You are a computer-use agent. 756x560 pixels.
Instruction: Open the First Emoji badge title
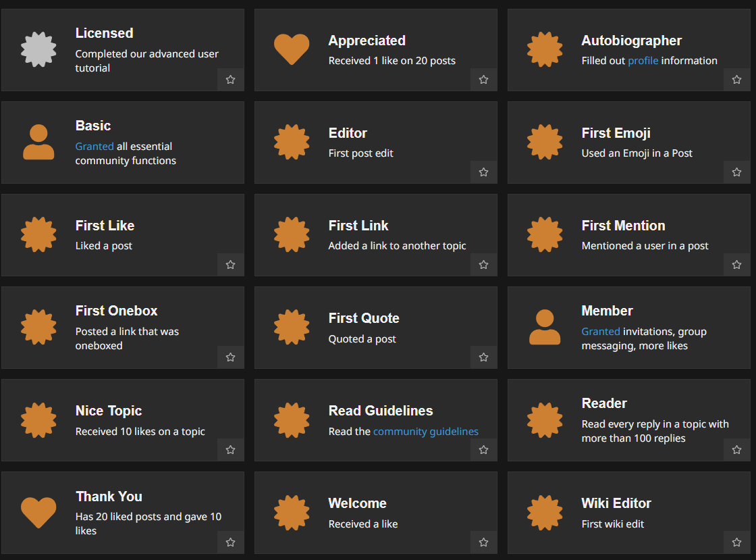point(616,133)
